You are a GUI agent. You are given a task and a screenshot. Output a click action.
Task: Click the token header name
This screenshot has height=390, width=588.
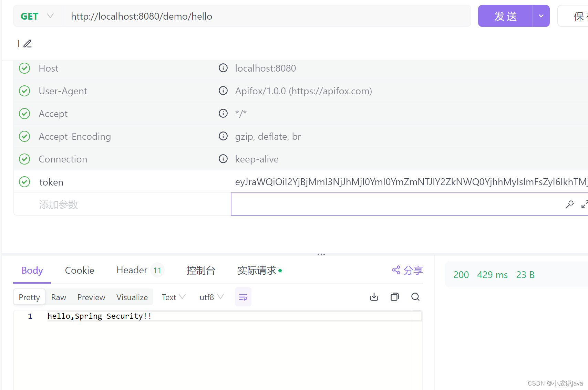tap(51, 182)
